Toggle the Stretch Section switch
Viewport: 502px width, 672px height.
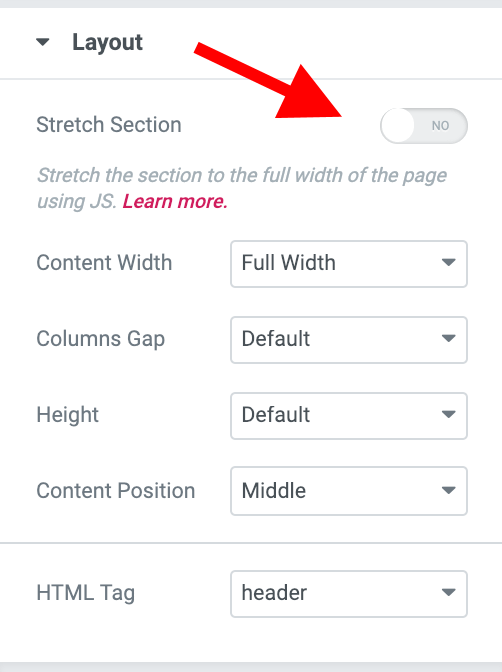pyautogui.click(x=424, y=126)
